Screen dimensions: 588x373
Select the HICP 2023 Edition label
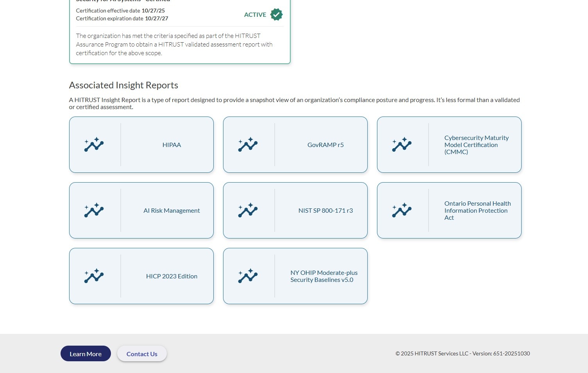click(172, 276)
